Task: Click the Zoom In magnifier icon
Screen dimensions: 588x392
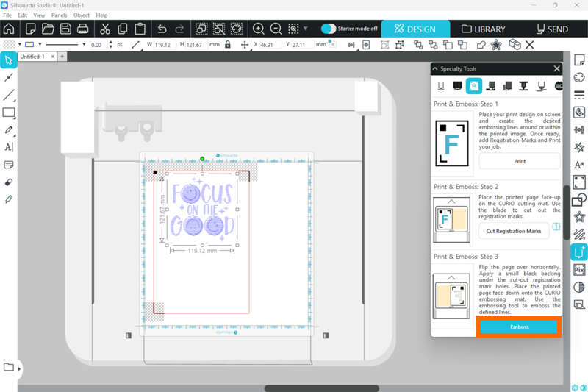Action: (x=259, y=29)
